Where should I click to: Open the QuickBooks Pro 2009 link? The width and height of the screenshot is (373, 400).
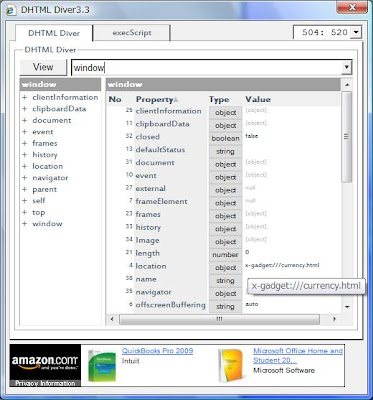pos(157,351)
